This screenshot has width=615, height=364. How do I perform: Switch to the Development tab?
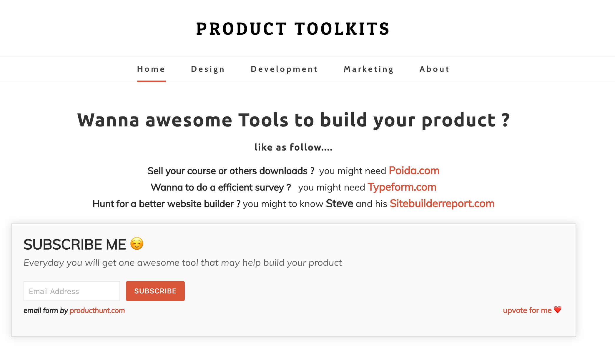pyautogui.click(x=284, y=69)
